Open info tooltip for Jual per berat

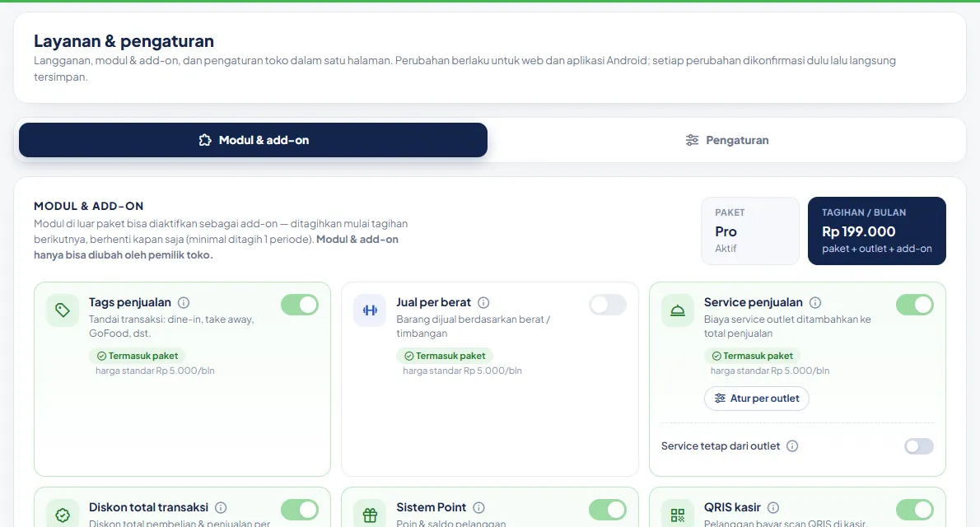point(483,302)
